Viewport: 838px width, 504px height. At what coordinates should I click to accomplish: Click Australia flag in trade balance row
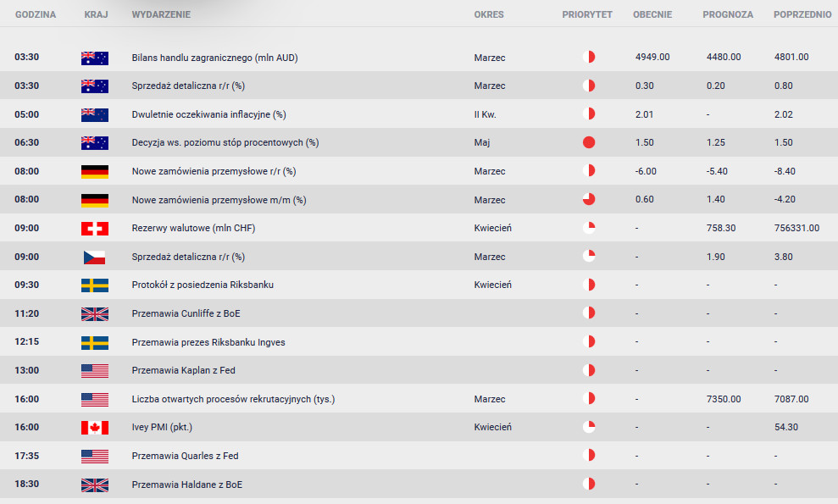click(x=95, y=58)
